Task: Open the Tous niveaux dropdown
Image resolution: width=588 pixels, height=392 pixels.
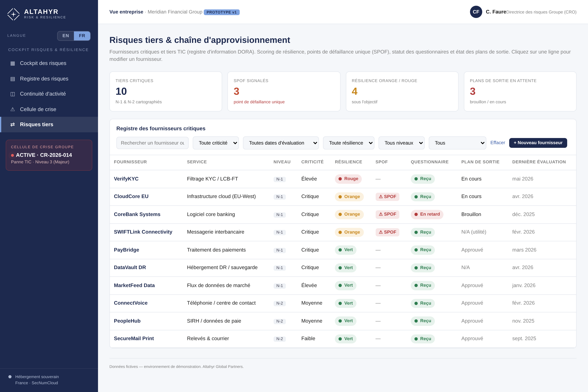Action: (x=402, y=143)
